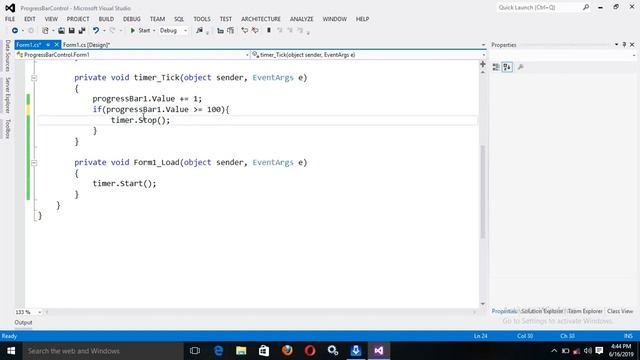This screenshot has height=360, width=640.
Task: Open the ANALYZE menu
Action: click(x=302, y=19)
